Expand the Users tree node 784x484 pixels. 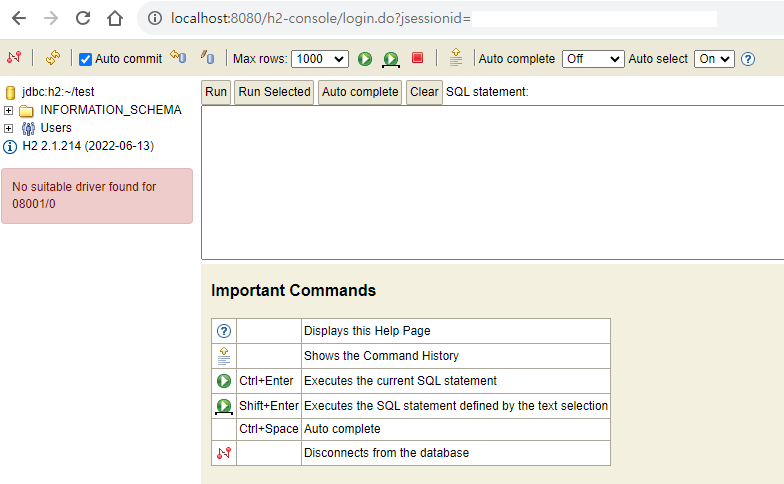[8, 128]
